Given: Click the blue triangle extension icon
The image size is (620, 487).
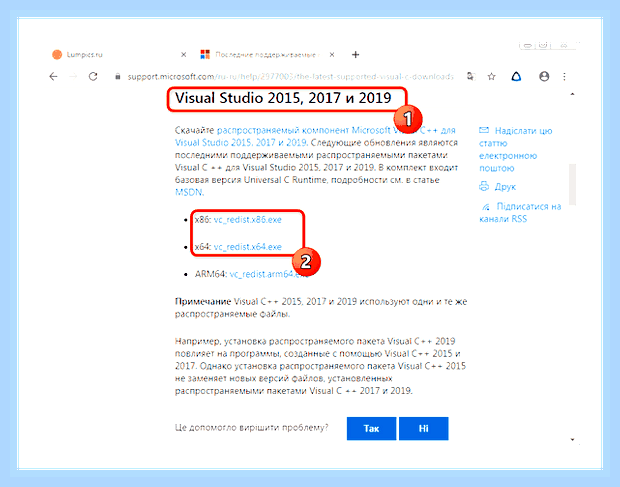Looking at the screenshot, I should 516,76.
